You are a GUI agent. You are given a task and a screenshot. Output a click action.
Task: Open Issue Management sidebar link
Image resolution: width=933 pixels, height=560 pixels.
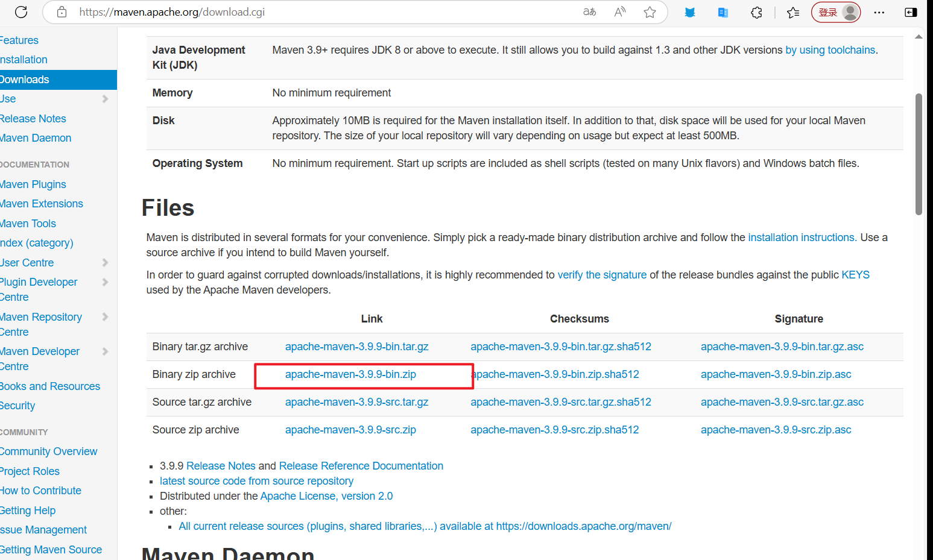coord(43,530)
